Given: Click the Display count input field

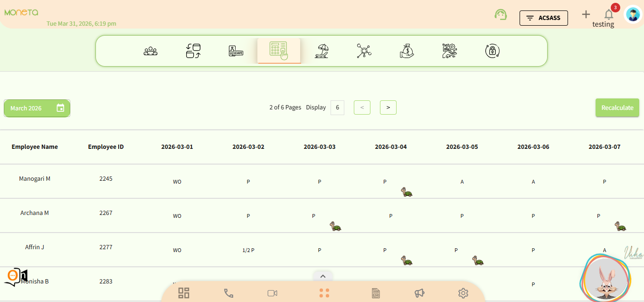Looking at the screenshot, I should coord(337,107).
